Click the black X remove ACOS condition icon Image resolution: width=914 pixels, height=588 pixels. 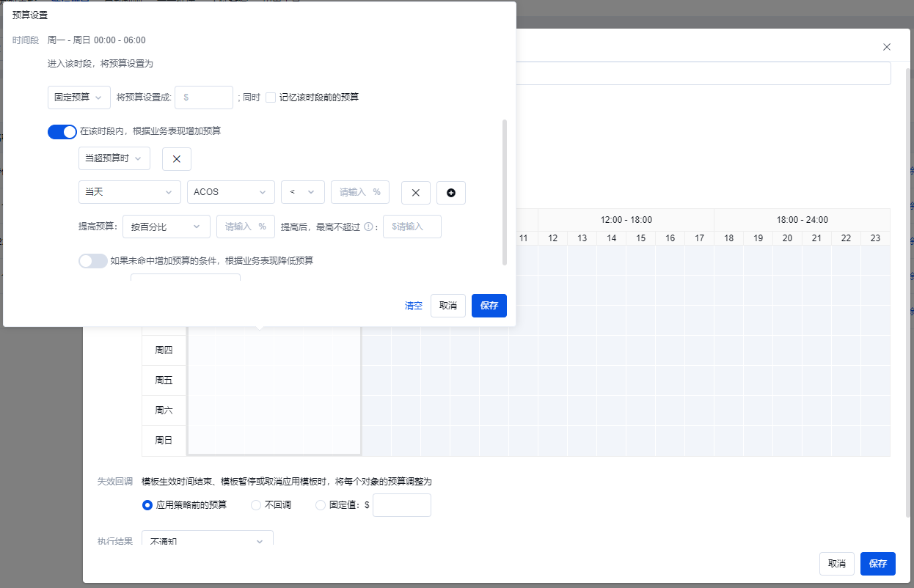coord(415,192)
